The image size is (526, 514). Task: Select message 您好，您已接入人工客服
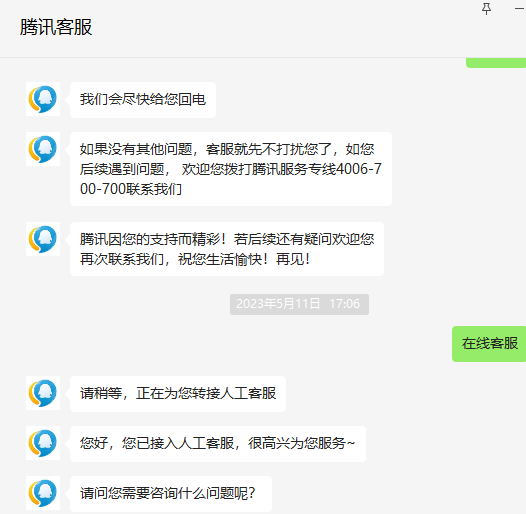(x=218, y=444)
